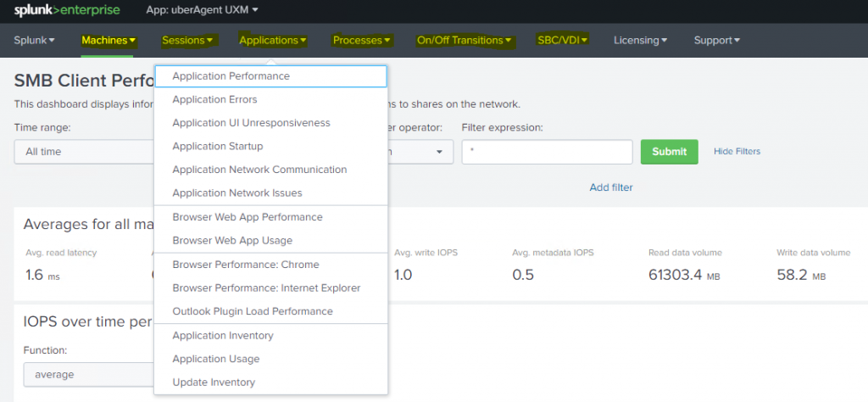
Task: Open the Licensing menu
Action: (x=641, y=40)
